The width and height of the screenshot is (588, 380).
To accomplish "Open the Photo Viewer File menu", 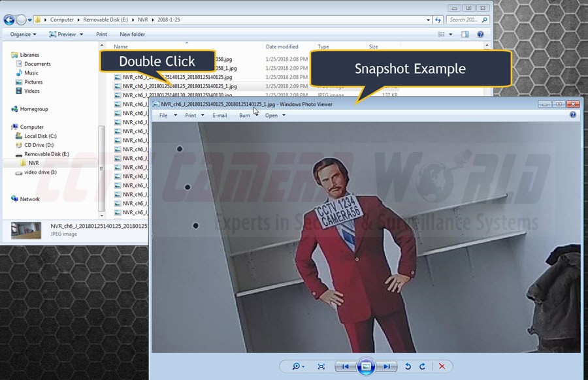I will click(x=166, y=115).
